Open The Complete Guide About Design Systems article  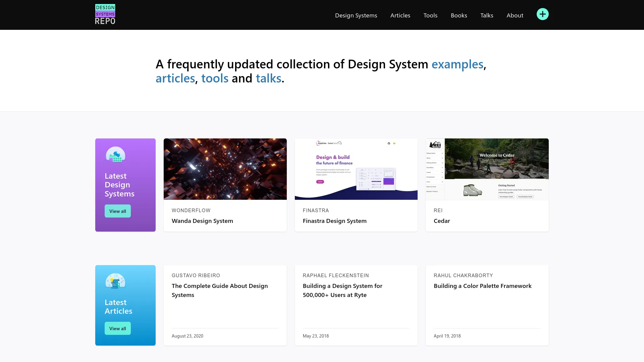[x=220, y=290]
